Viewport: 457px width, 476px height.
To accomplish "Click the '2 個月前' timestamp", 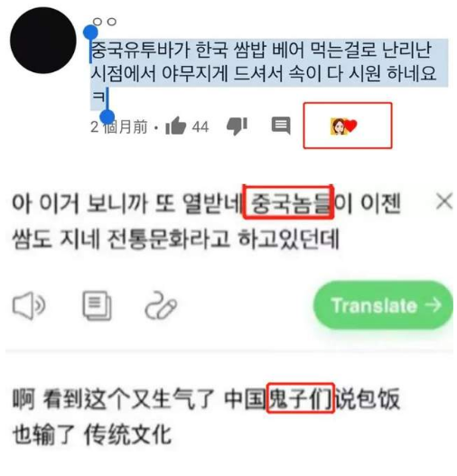I will tap(119, 126).
